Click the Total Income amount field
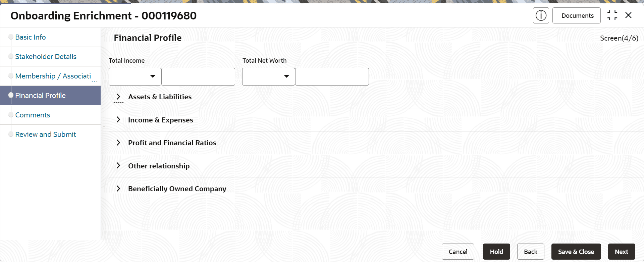Screen dimensions: 644x265 (x=198, y=76)
